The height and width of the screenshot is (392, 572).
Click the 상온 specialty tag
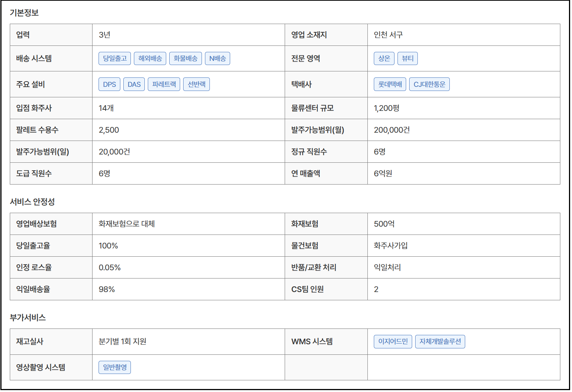(384, 59)
